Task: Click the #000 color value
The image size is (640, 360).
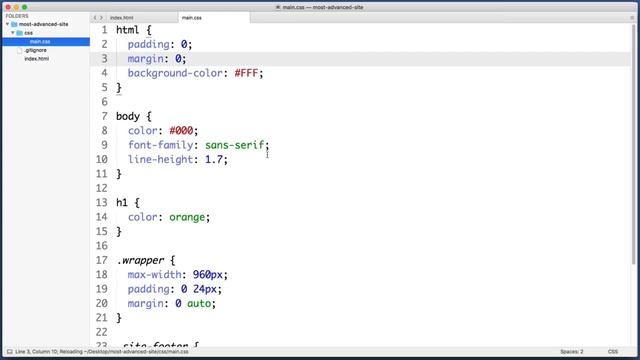Action: [181, 131]
